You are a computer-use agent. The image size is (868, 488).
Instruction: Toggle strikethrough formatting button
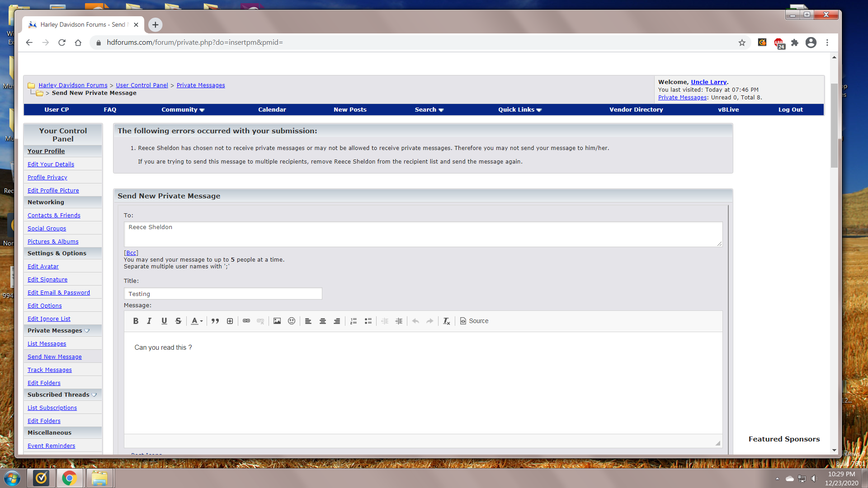pos(178,321)
